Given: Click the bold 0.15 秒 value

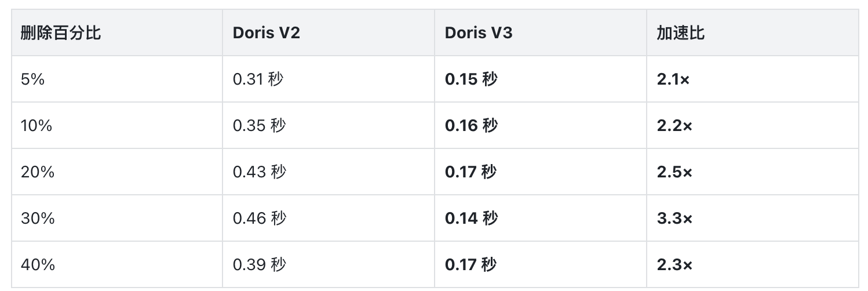Looking at the screenshot, I should (x=471, y=79).
